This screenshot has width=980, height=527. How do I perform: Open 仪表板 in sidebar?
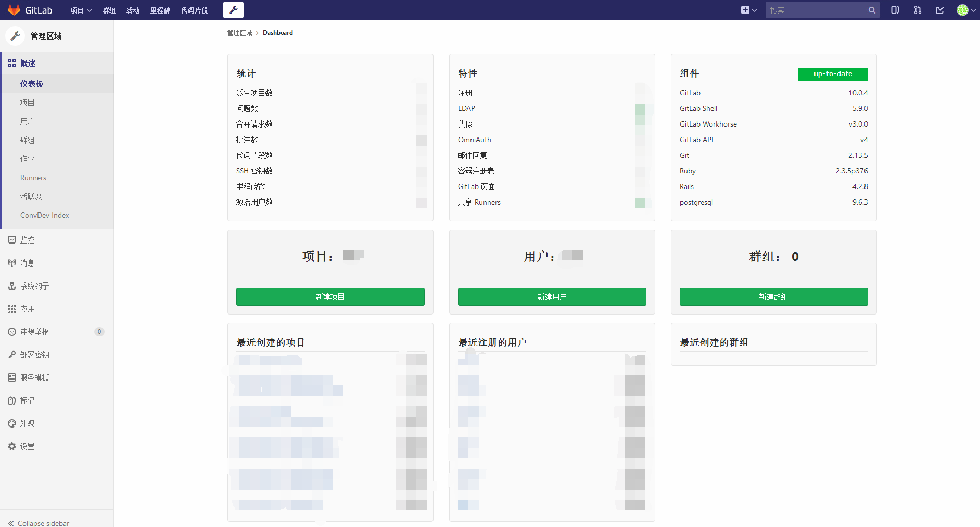[x=32, y=84]
